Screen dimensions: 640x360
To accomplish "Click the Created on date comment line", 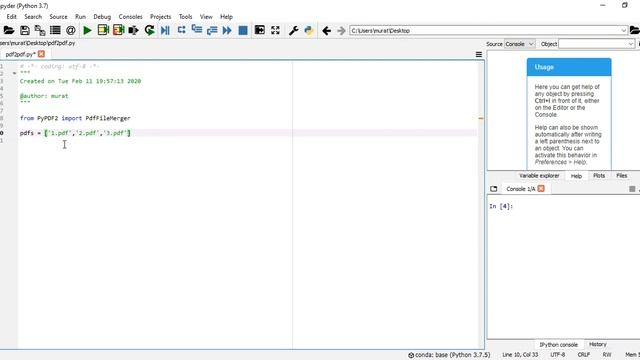I will coord(80,81).
